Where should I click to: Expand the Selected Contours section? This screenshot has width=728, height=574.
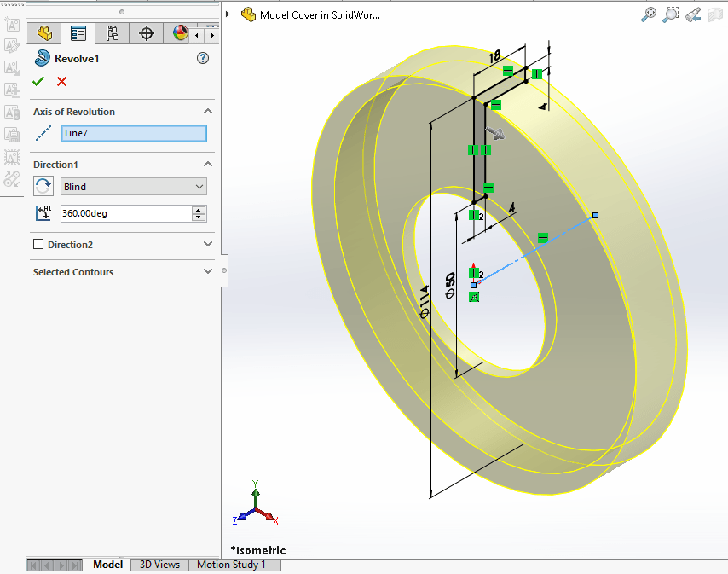point(208,272)
